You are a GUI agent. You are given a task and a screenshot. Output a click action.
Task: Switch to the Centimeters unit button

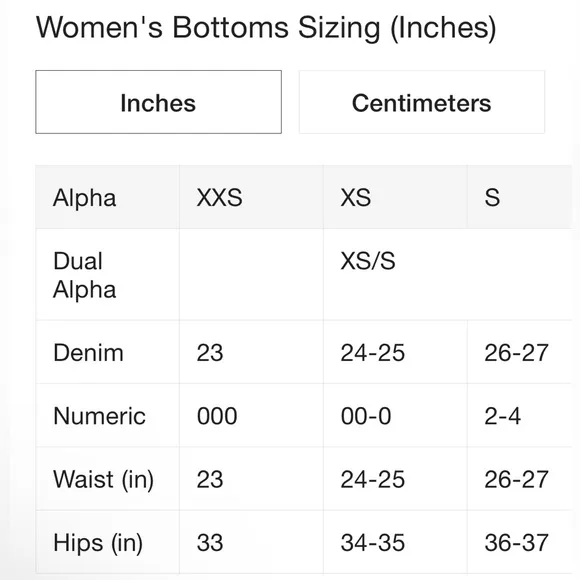(x=422, y=102)
